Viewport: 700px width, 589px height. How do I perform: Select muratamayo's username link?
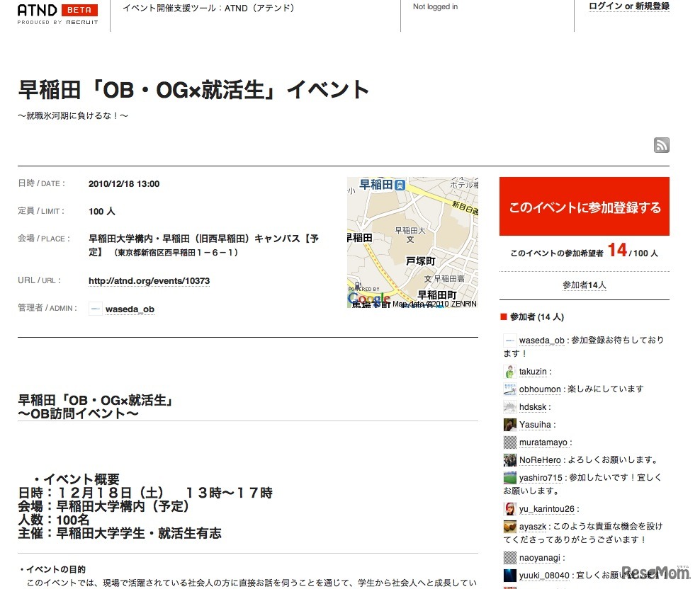[x=543, y=442]
